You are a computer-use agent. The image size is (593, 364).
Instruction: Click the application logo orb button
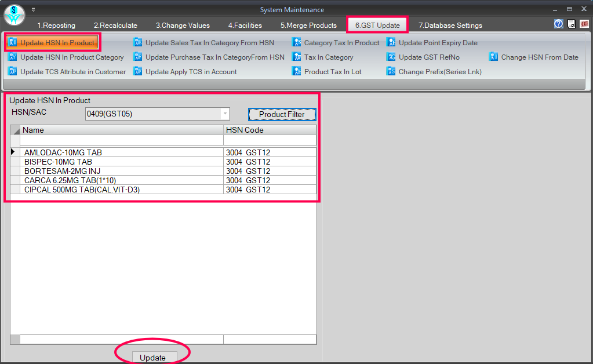click(14, 15)
